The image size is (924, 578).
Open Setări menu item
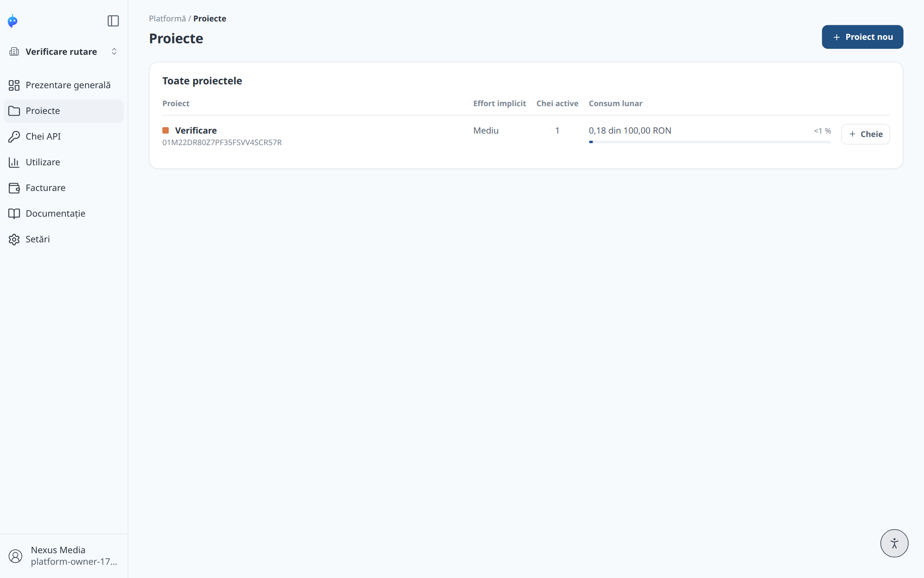pos(64,239)
